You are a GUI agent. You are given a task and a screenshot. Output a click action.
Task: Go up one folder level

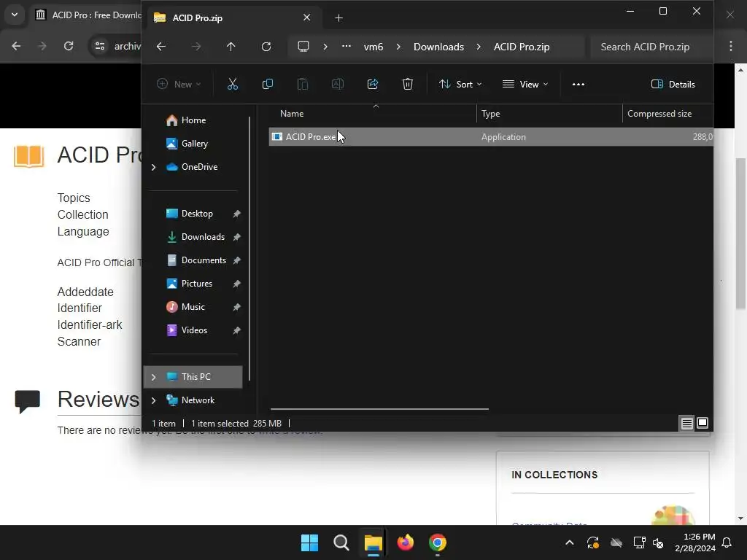(231, 47)
